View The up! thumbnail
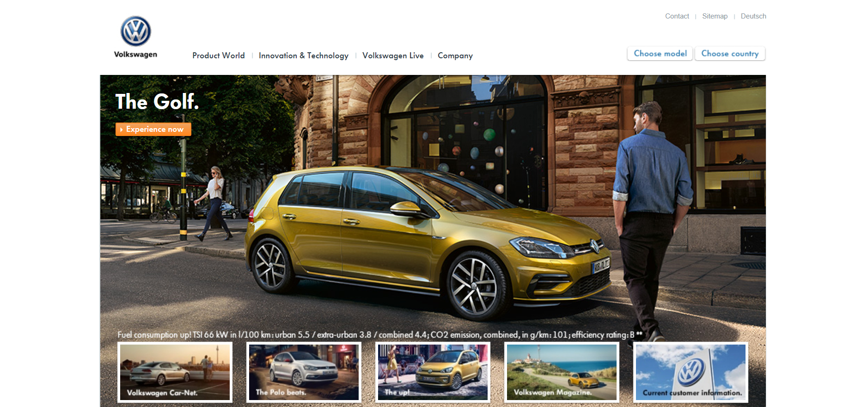Image resolution: width=868 pixels, height=407 pixels. pos(433,372)
